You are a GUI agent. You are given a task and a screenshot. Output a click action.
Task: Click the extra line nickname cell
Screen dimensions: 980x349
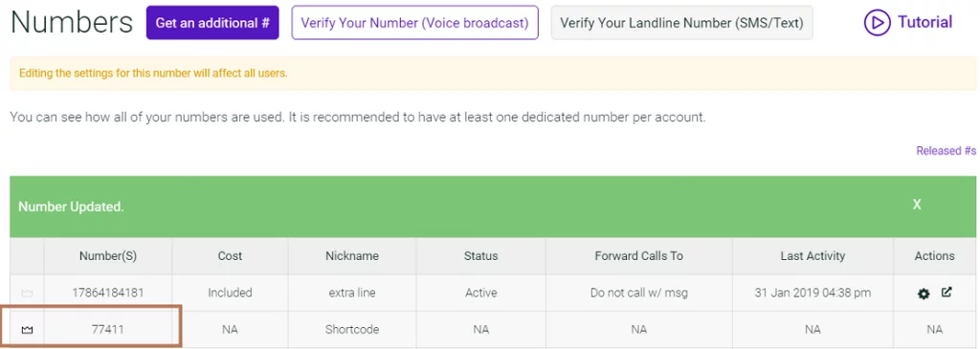352,293
